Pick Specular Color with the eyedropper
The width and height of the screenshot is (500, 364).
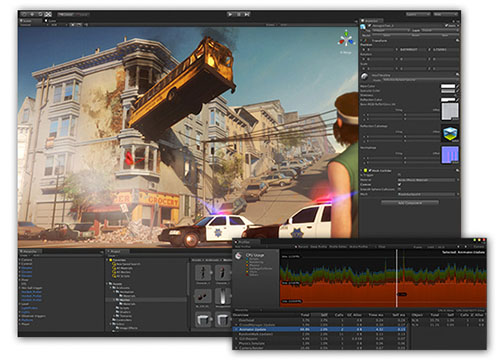point(458,90)
